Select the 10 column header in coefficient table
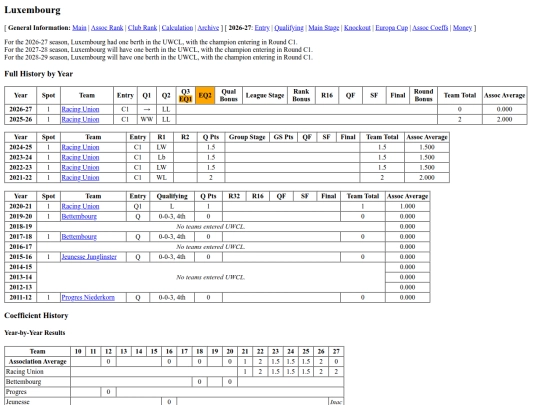 point(78,351)
